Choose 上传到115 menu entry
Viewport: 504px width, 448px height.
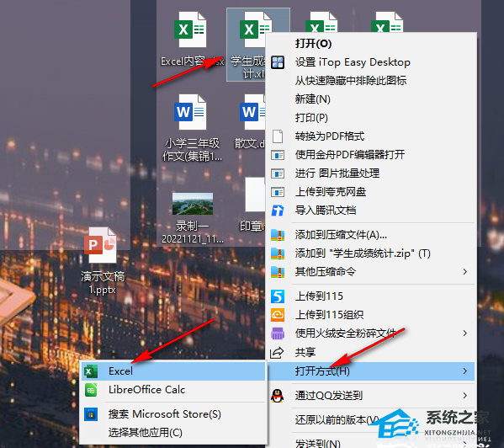click(319, 296)
